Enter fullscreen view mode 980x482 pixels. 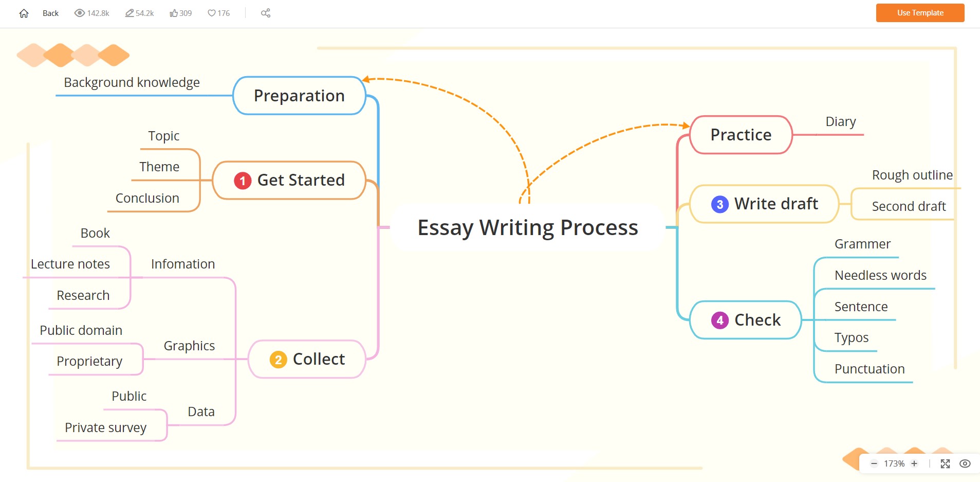pyautogui.click(x=945, y=463)
